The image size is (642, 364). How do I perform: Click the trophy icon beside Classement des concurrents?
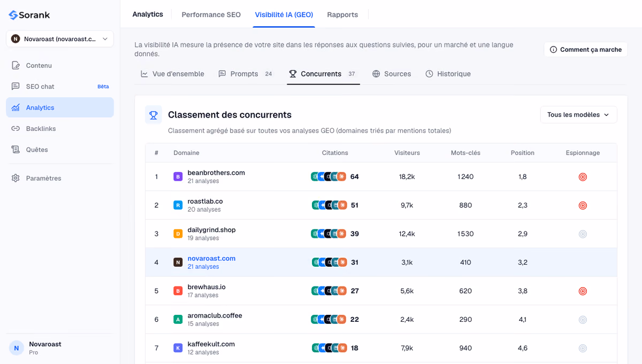pos(154,114)
